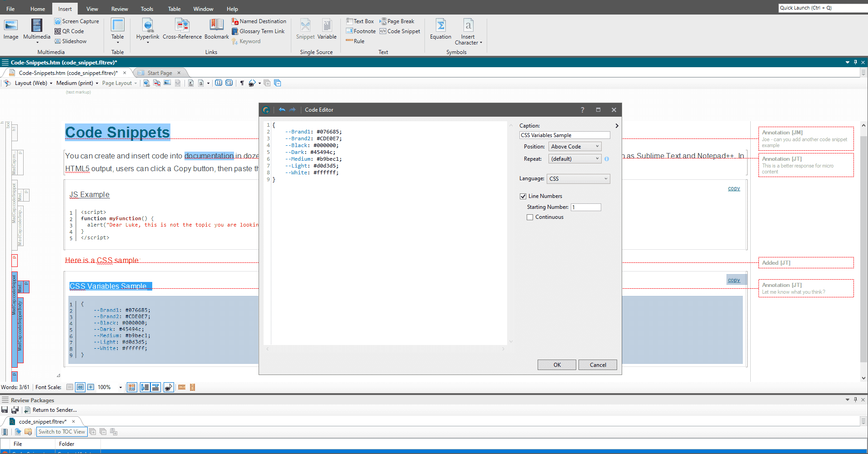
Task: Open Code Editor help question mark
Action: [583, 110]
